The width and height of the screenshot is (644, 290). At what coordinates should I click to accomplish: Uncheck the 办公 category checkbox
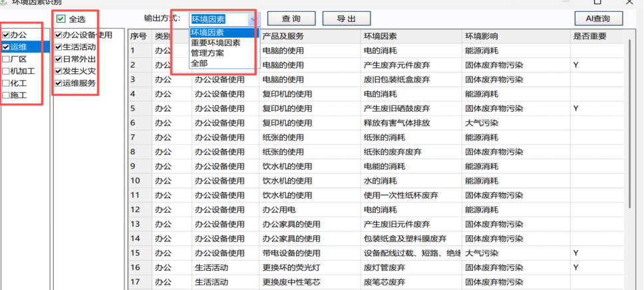pyautogui.click(x=6, y=35)
